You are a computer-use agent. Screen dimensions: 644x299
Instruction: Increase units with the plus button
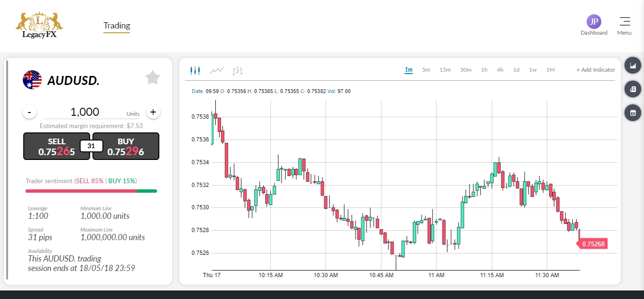(153, 112)
